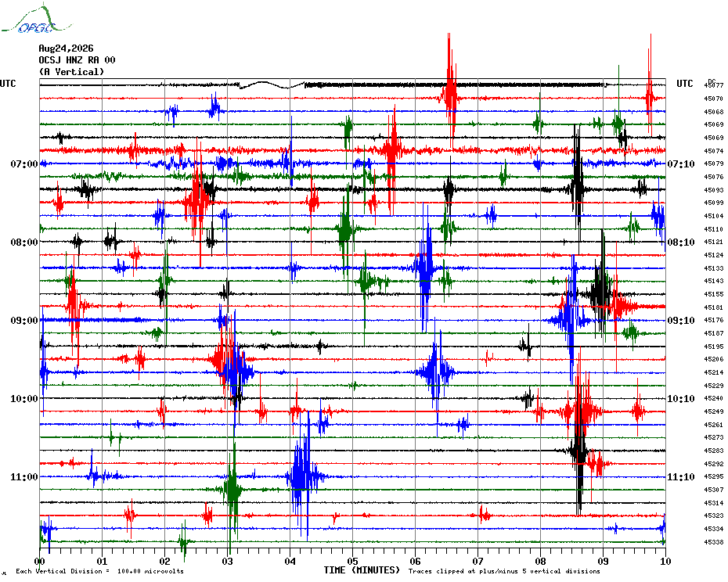Click "Each Vertical Division = 100.00 microvolts" note
The height and width of the screenshot is (582, 728).
tap(100, 571)
